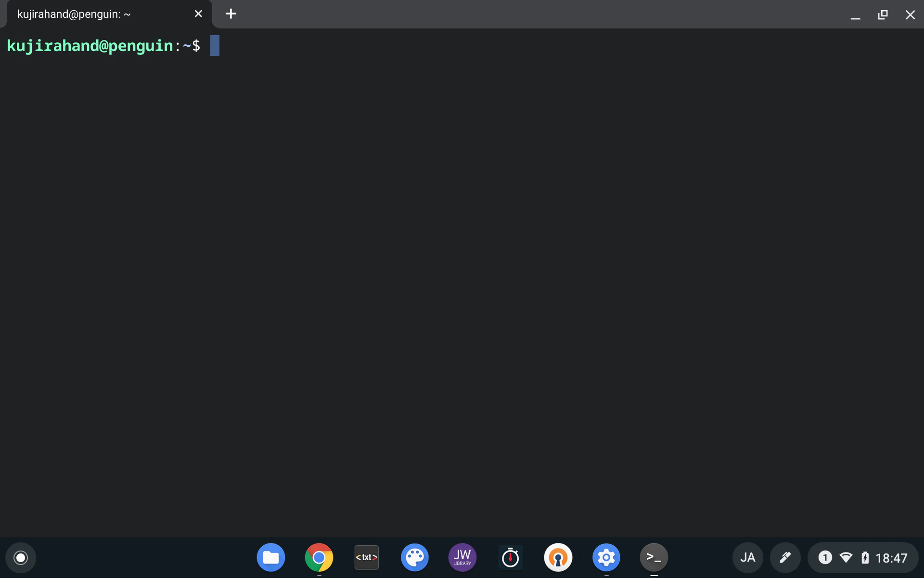Minimize the terminal window
924x578 pixels.
(855, 14)
